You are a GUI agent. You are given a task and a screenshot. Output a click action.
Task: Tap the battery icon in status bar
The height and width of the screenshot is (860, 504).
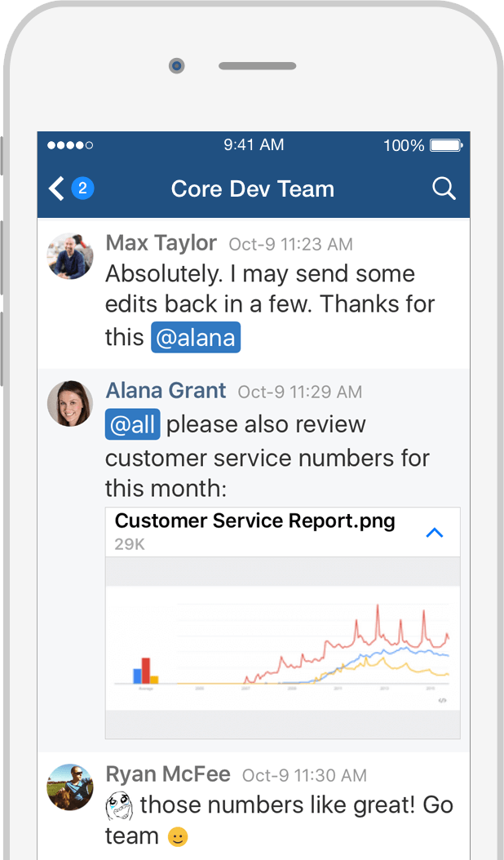[x=446, y=145]
